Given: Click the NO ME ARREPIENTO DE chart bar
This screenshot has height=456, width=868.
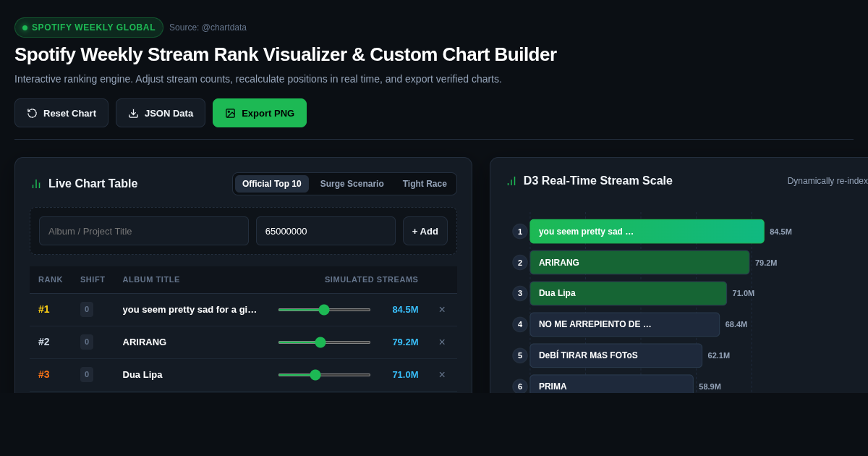Looking at the screenshot, I should tap(624, 324).
